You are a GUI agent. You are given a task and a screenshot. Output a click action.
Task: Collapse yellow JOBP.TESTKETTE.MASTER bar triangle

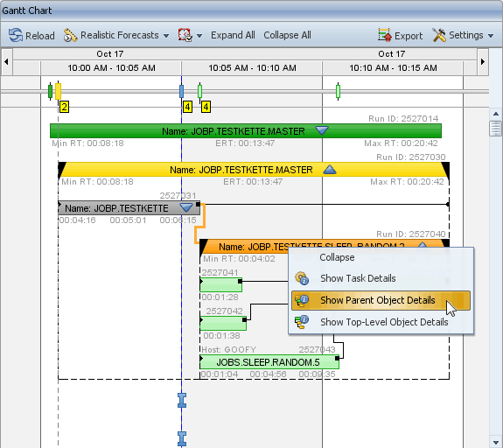330,169
